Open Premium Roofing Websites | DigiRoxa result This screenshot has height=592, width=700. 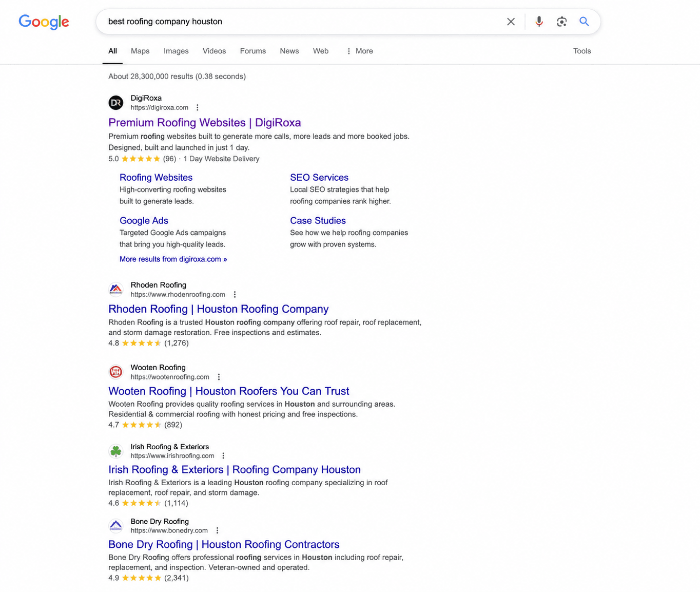[204, 123]
